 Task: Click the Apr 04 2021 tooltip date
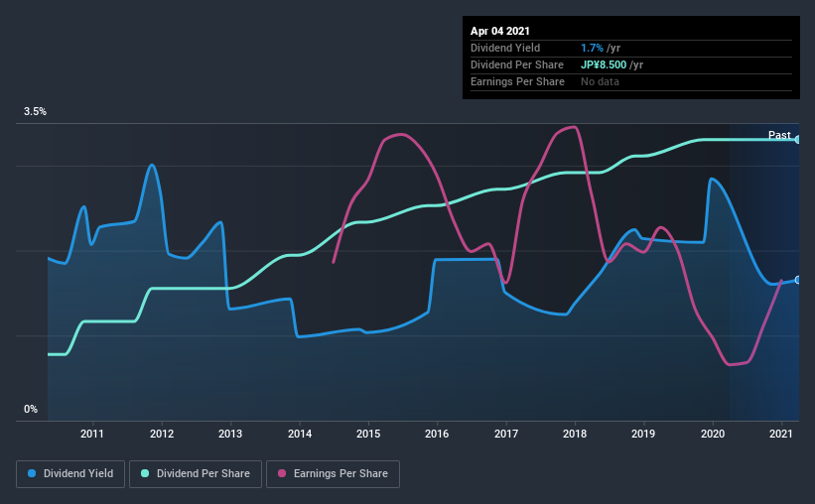point(500,31)
